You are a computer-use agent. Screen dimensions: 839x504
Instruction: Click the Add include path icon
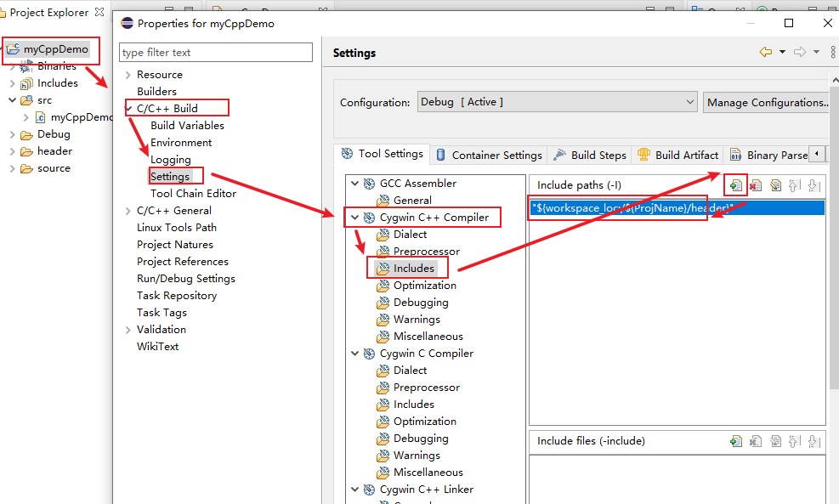point(735,184)
